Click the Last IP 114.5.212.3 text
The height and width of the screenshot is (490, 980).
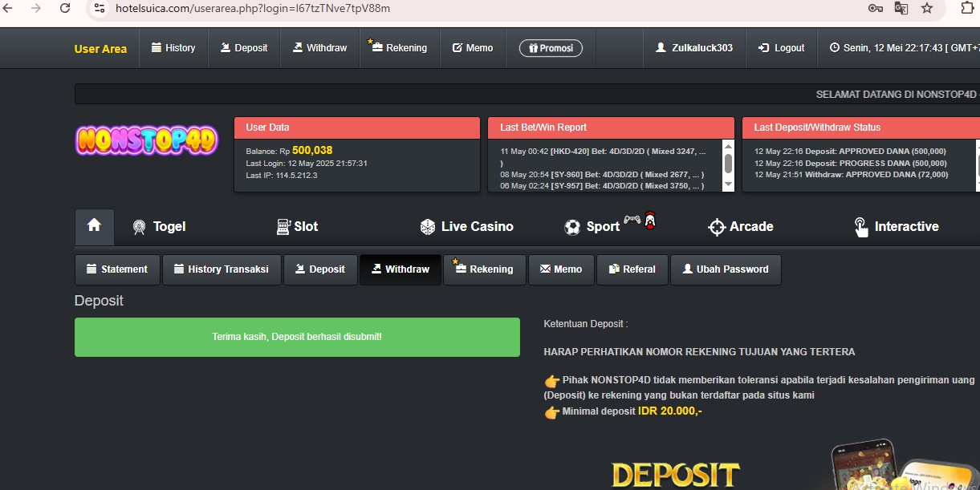pyautogui.click(x=281, y=175)
